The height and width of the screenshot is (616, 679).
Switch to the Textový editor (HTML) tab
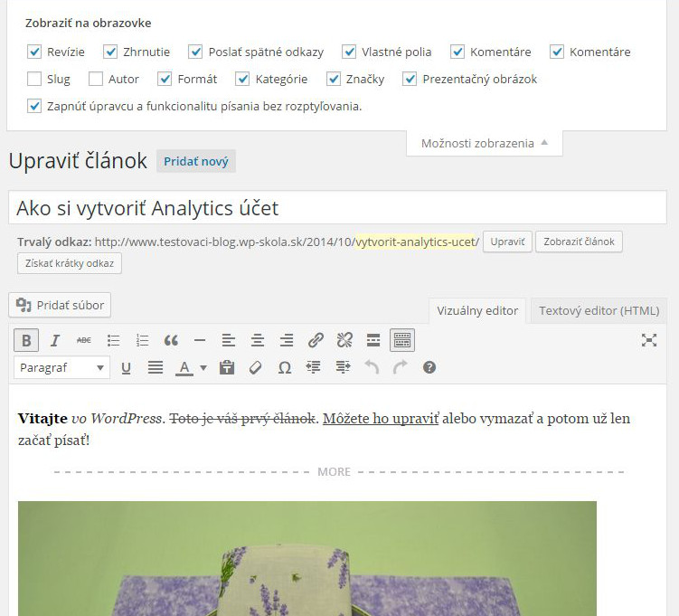[599, 310]
